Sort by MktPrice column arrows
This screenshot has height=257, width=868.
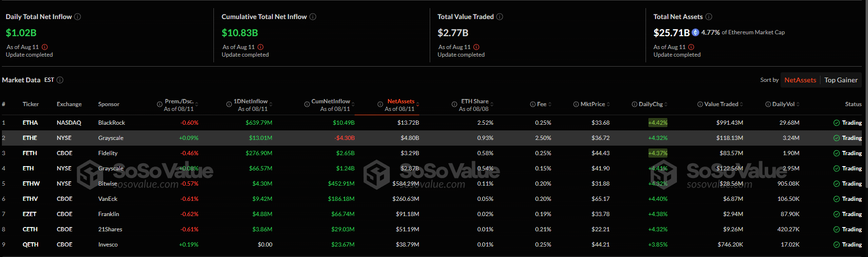608,104
